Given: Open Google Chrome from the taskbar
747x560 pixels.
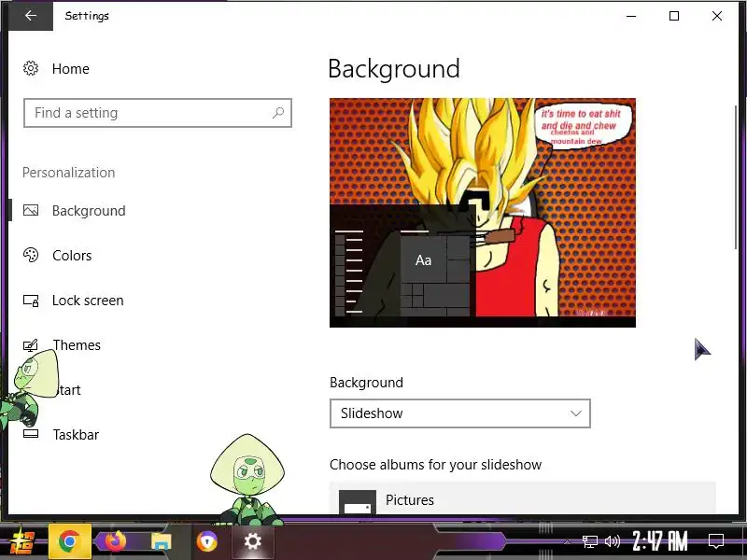Looking at the screenshot, I should (69, 541).
